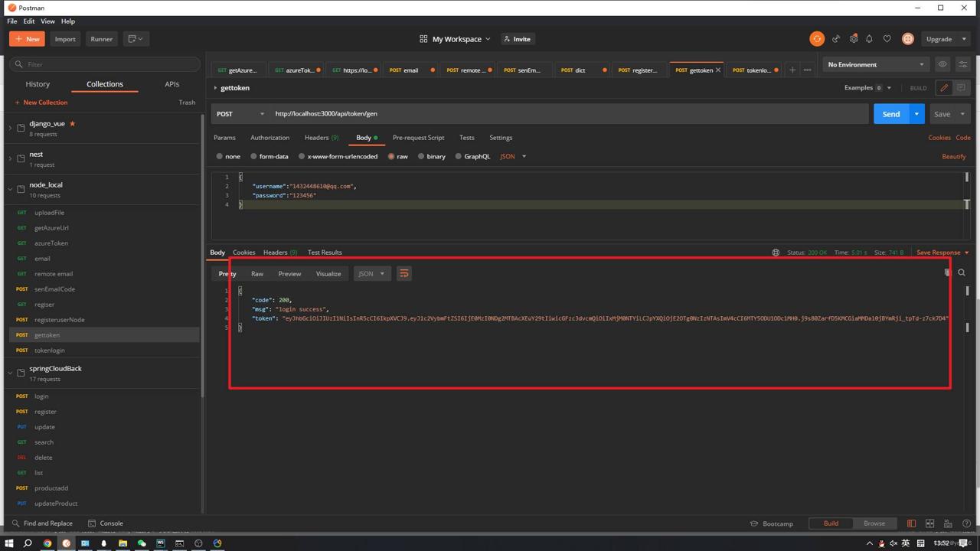Switch to Build mode toggle
This screenshot has width=980, height=551.
pos(831,523)
